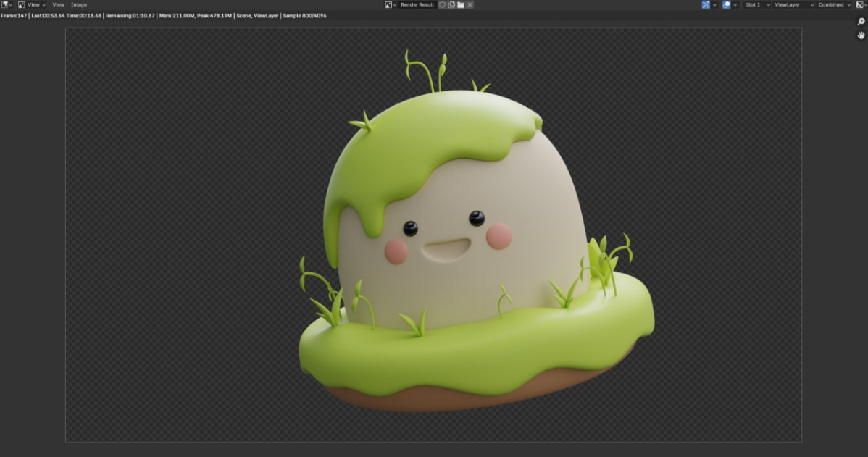The image size is (868, 457).
Task: Open the Slot 1 dropdown
Action: (x=757, y=4)
